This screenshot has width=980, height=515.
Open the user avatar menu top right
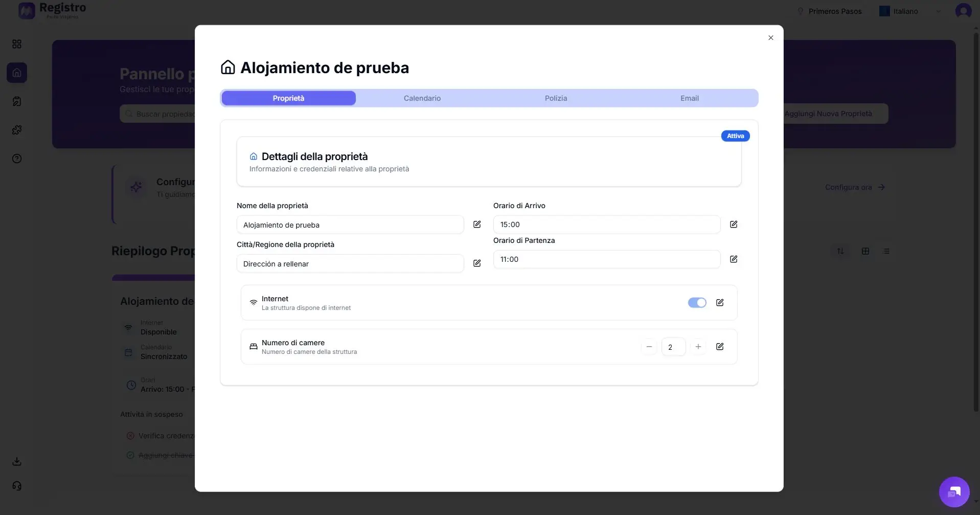click(963, 11)
